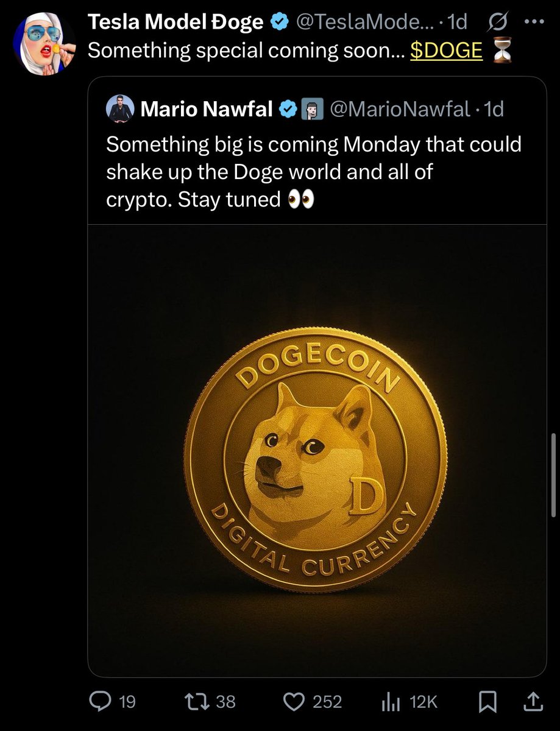
Task: Open quoted tweet text about Monday
Action: click(x=313, y=172)
